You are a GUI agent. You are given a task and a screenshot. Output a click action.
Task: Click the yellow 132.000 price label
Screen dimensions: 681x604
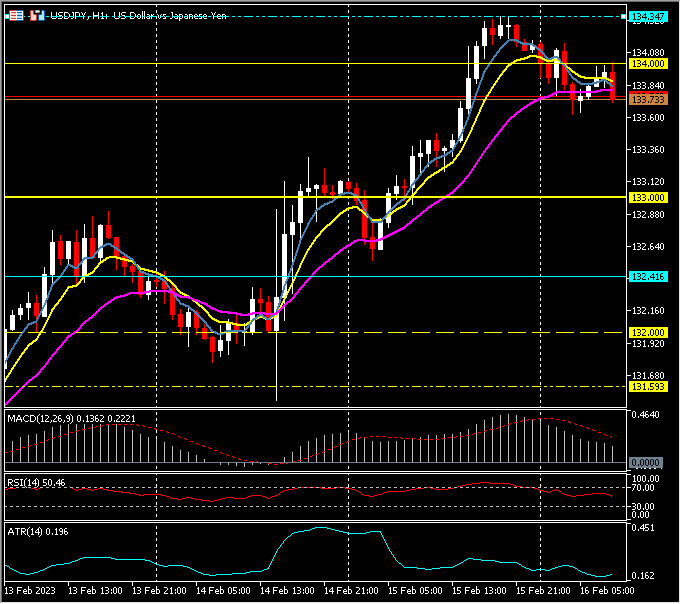[x=648, y=332]
